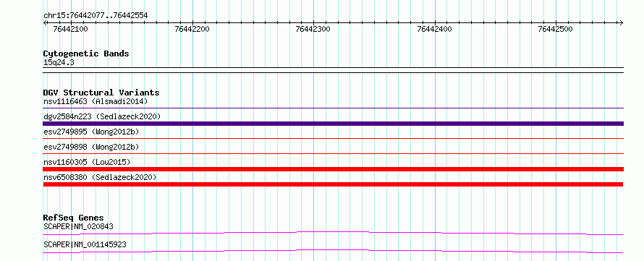The height and width of the screenshot is (261, 644).
Task: Open gene SCAPER|NM_001145923
Action: [x=85, y=244]
